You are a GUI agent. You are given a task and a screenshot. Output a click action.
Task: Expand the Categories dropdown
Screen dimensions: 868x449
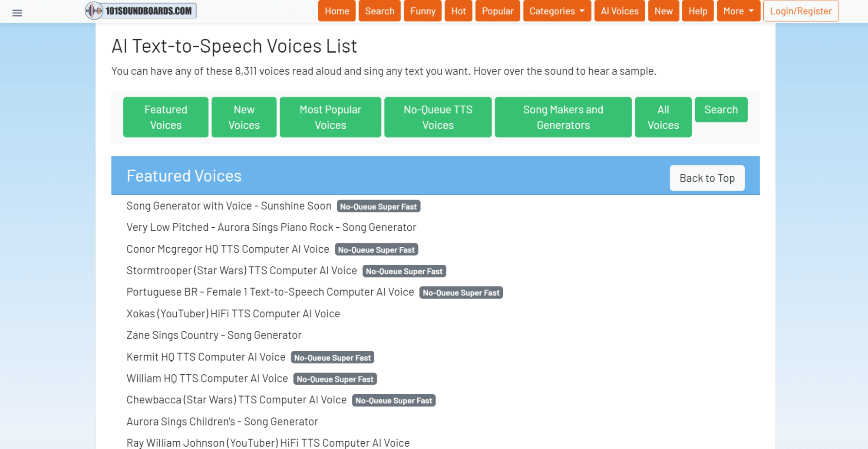point(557,11)
